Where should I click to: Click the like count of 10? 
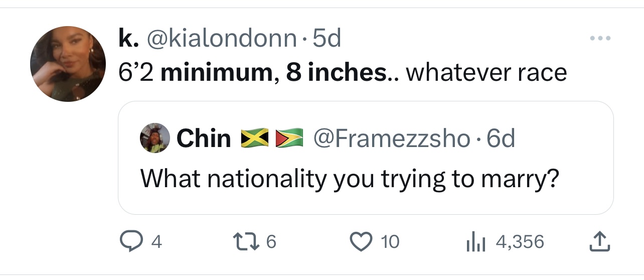[x=390, y=242]
